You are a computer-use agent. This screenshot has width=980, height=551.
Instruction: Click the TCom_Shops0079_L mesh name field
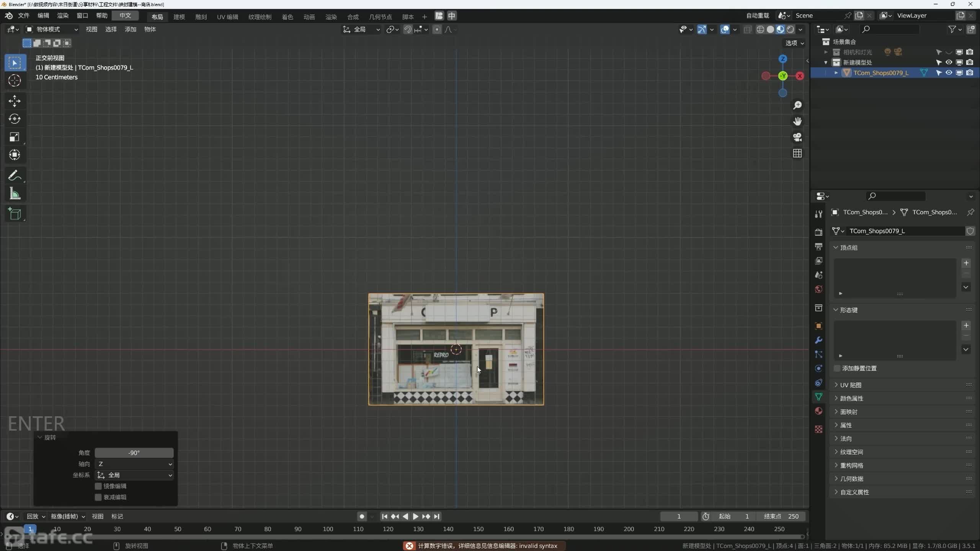(x=905, y=231)
